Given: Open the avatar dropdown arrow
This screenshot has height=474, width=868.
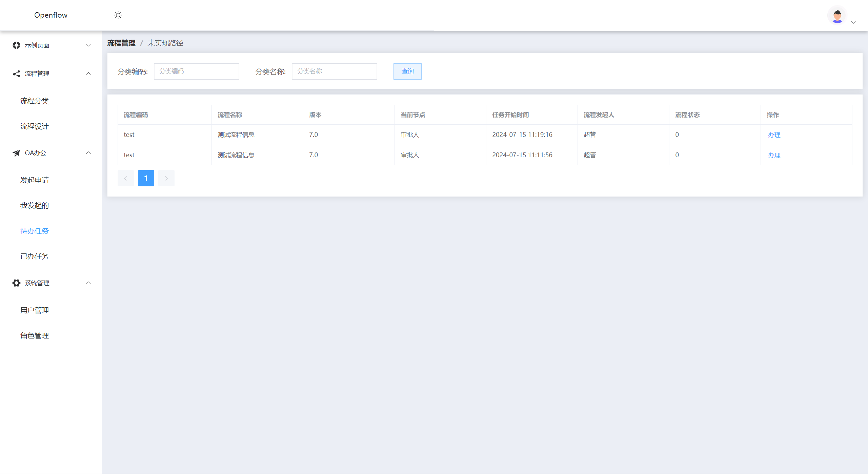Looking at the screenshot, I should (x=853, y=22).
